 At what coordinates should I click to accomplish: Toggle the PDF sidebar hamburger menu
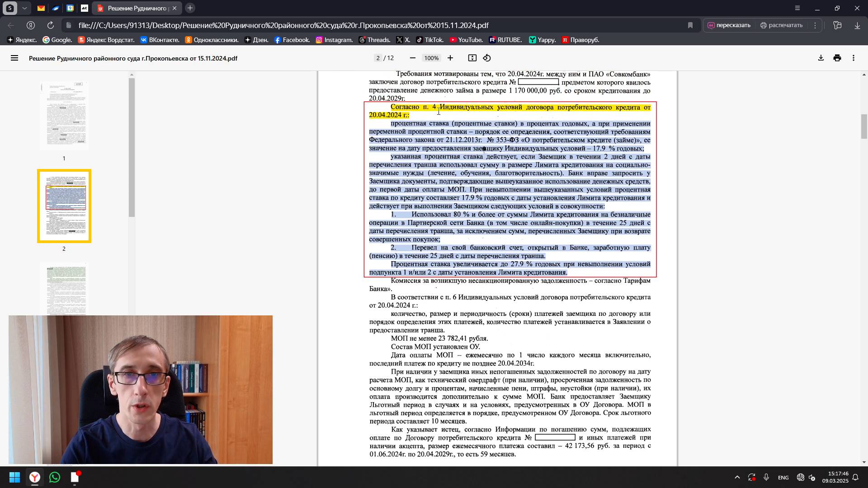[14, 58]
